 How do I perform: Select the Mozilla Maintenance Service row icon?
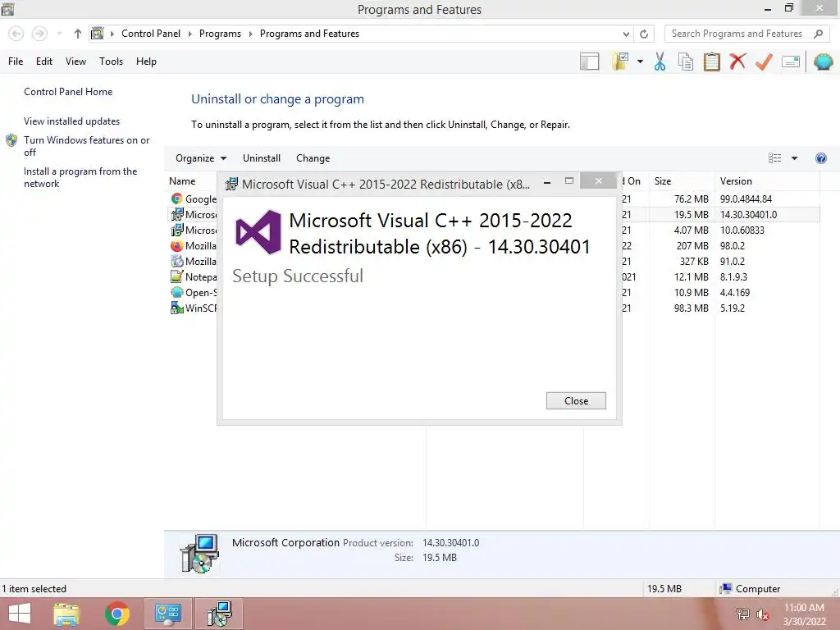point(177,262)
